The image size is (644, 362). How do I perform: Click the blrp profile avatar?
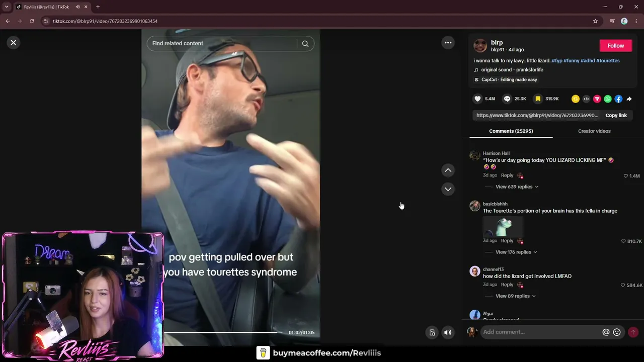[x=480, y=46]
